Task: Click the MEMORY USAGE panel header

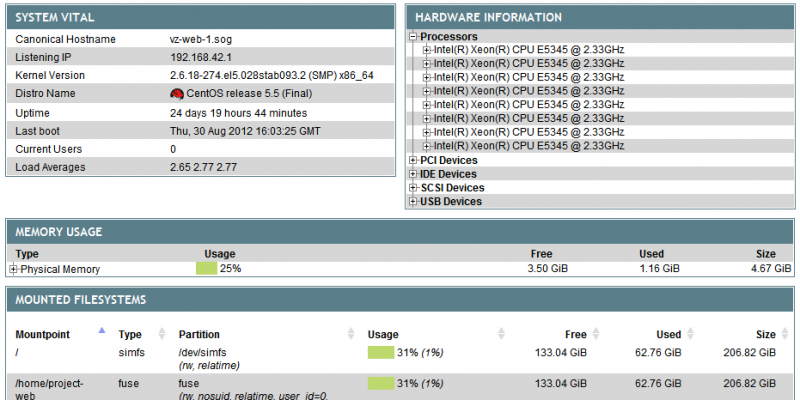Action: pos(401,232)
